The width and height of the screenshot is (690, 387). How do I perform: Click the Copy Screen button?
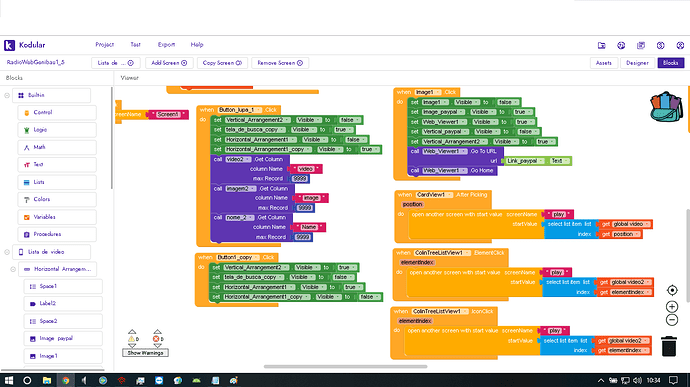tap(222, 63)
